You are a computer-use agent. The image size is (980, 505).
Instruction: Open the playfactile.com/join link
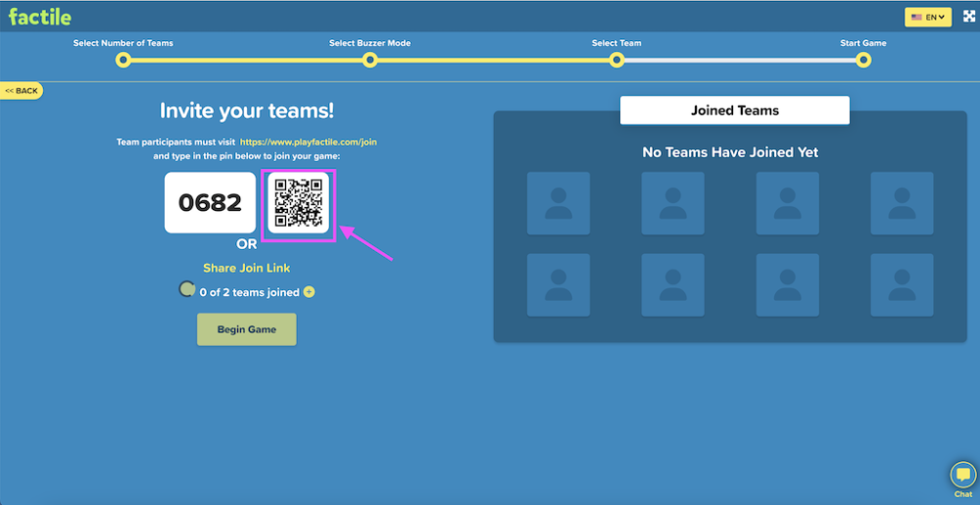(308, 142)
